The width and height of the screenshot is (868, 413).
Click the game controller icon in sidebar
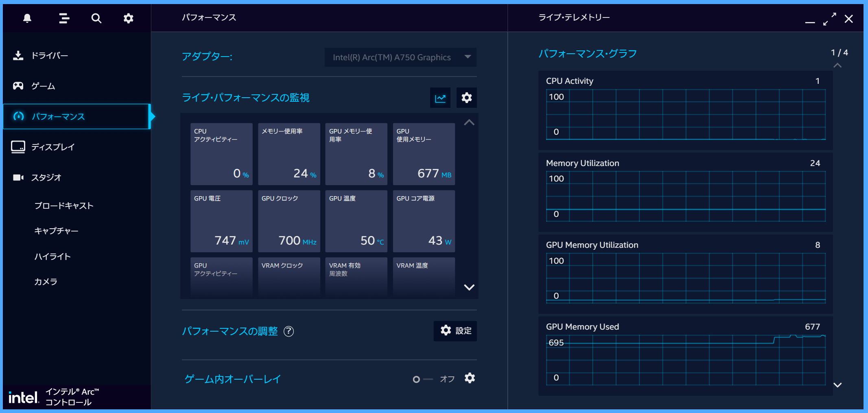[x=18, y=86]
